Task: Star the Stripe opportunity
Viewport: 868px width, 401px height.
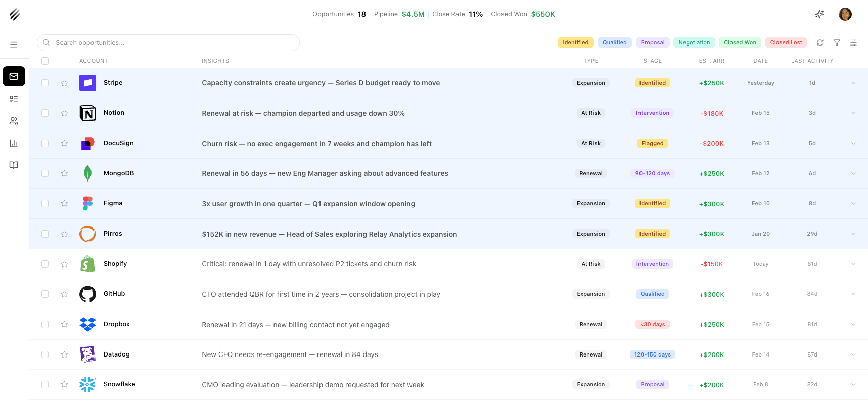Action: pyautogui.click(x=64, y=83)
